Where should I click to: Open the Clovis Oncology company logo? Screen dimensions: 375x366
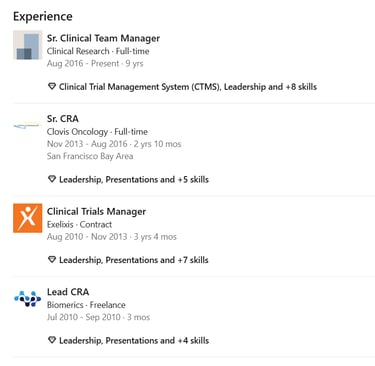pos(28,126)
